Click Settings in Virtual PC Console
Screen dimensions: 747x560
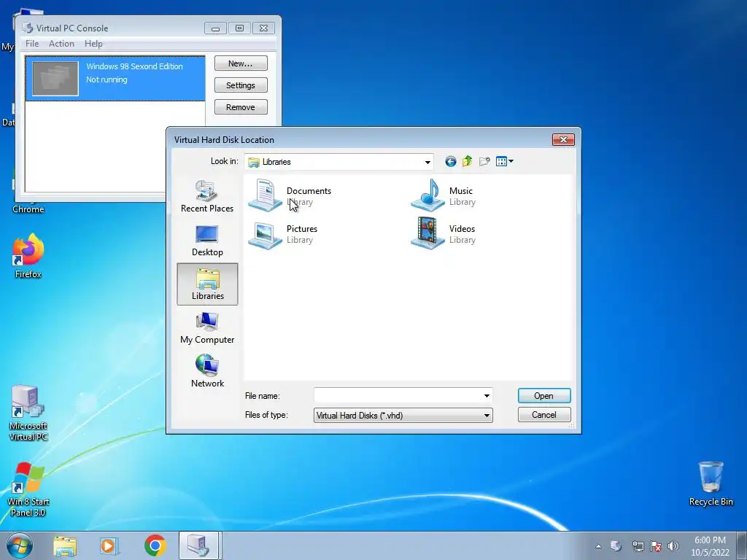(x=241, y=85)
